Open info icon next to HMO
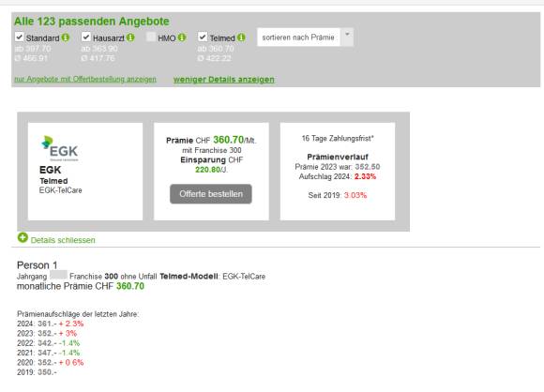The image size is (544, 392). click(x=182, y=38)
